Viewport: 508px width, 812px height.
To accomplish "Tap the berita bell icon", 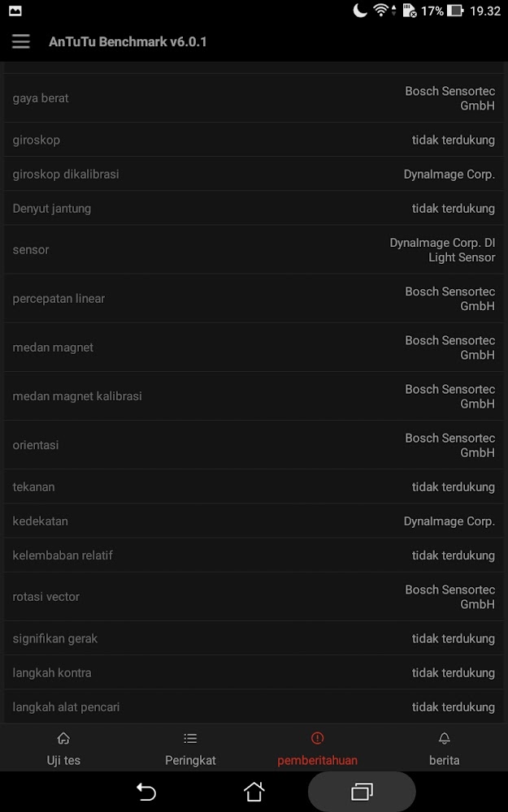I will click(x=445, y=738).
